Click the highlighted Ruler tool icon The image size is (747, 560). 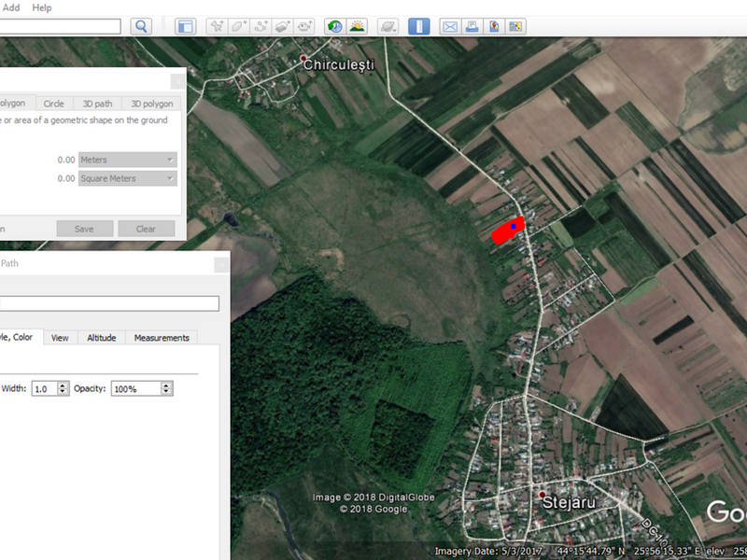[x=419, y=26]
